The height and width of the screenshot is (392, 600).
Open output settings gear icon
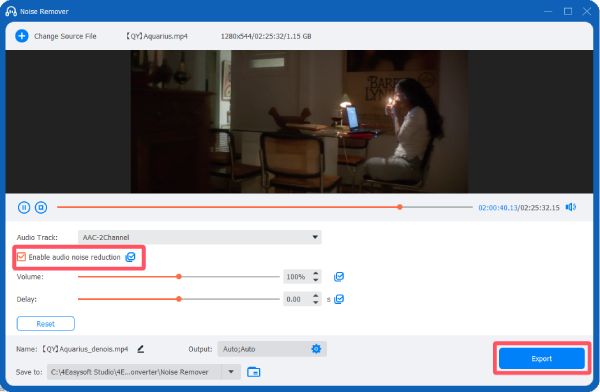tap(316, 349)
